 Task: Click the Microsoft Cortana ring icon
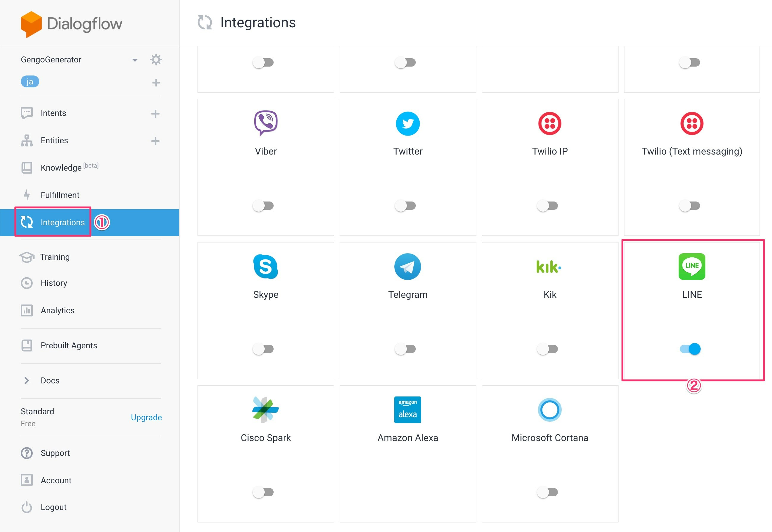click(550, 410)
